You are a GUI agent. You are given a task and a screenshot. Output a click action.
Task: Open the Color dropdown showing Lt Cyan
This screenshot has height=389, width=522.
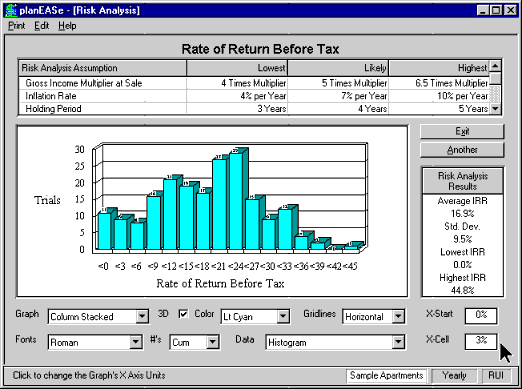click(x=283, y=316)
